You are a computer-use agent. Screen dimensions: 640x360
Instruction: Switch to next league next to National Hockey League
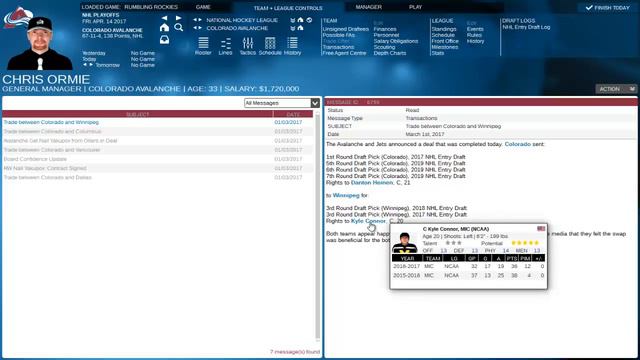coord(200,20)
